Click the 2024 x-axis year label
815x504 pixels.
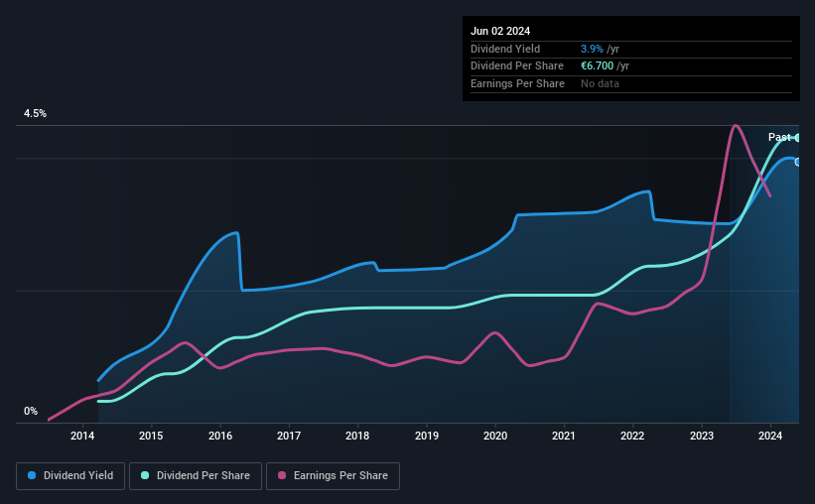(x=770, y=436)
